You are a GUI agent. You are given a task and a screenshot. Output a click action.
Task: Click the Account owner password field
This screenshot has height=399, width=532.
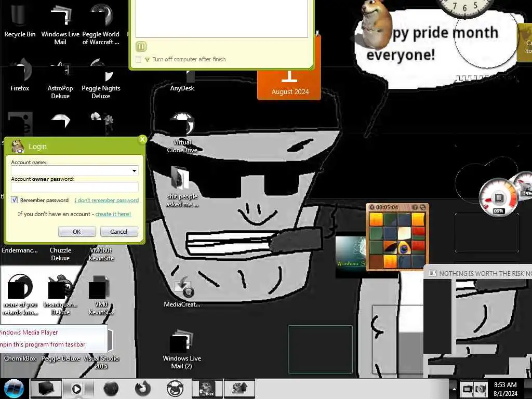(75, 187)
